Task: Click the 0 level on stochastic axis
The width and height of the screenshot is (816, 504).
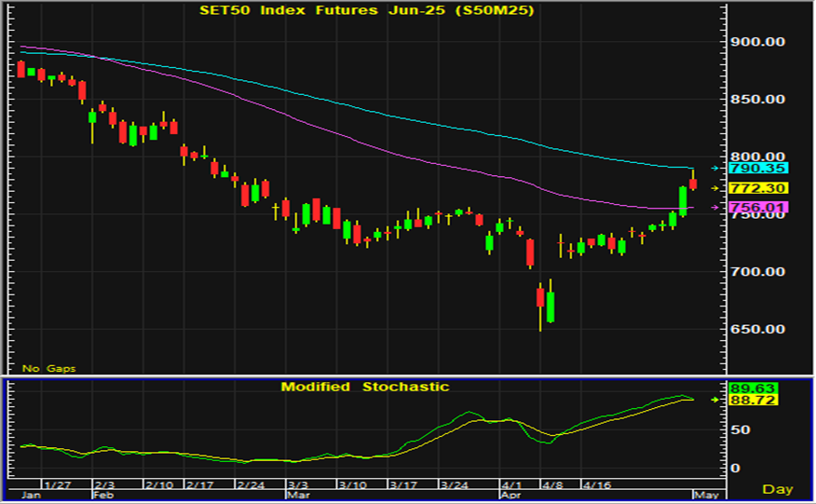Action: pos(735,468)
